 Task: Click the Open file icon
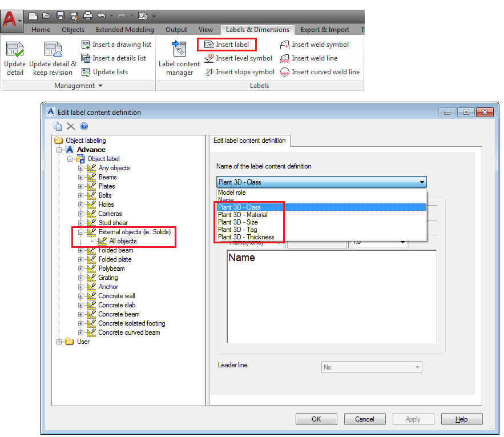point(47,16)
